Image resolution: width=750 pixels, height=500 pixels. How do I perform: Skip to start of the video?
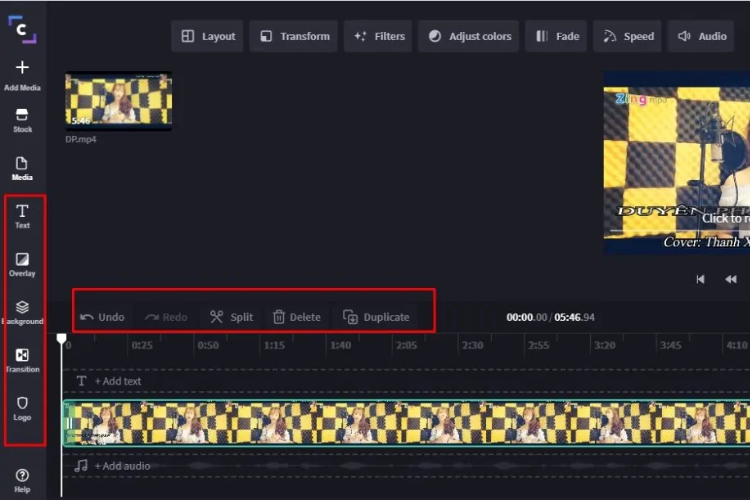pyautogui.click(x=700, y=279)
